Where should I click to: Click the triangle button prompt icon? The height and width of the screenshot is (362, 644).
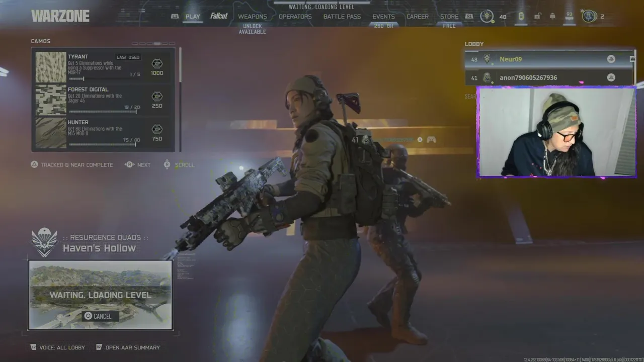pos(35,164)
